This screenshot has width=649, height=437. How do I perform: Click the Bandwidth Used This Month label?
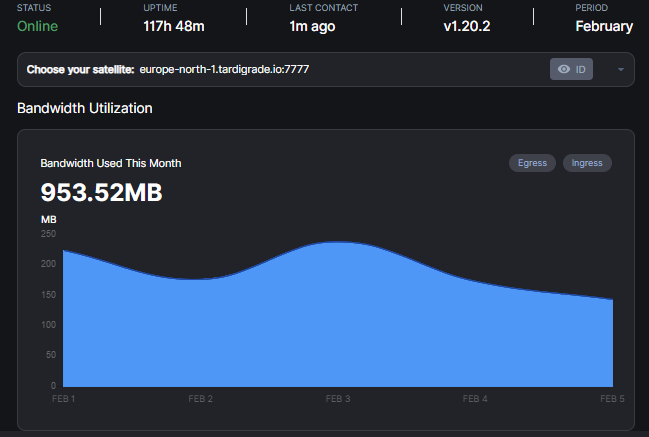click(110, 163)
